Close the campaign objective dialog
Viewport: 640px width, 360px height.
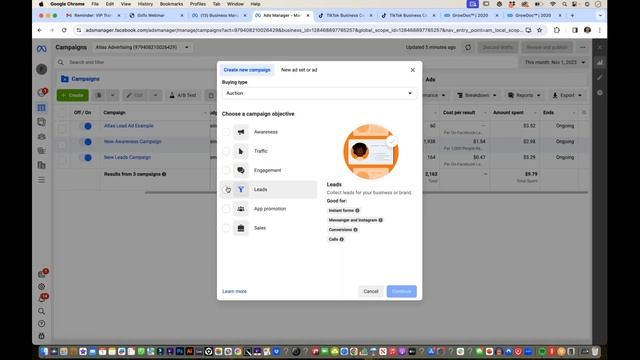[413, 70]
